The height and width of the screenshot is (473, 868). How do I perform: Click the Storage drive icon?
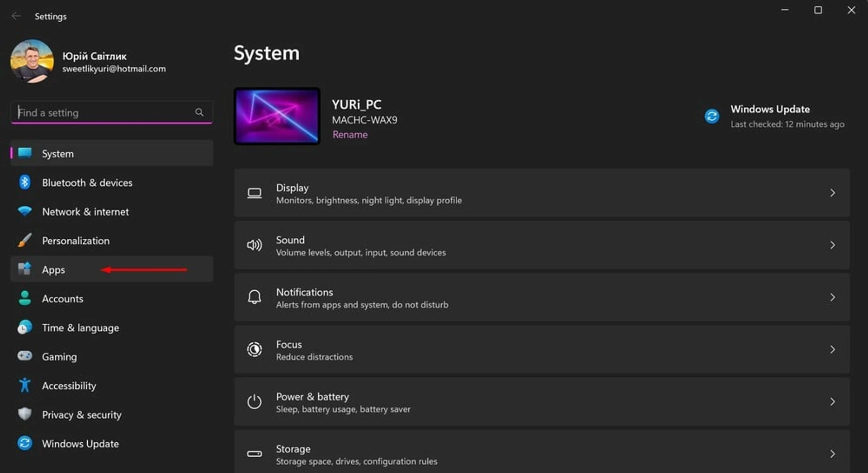[x=255, y=454]
